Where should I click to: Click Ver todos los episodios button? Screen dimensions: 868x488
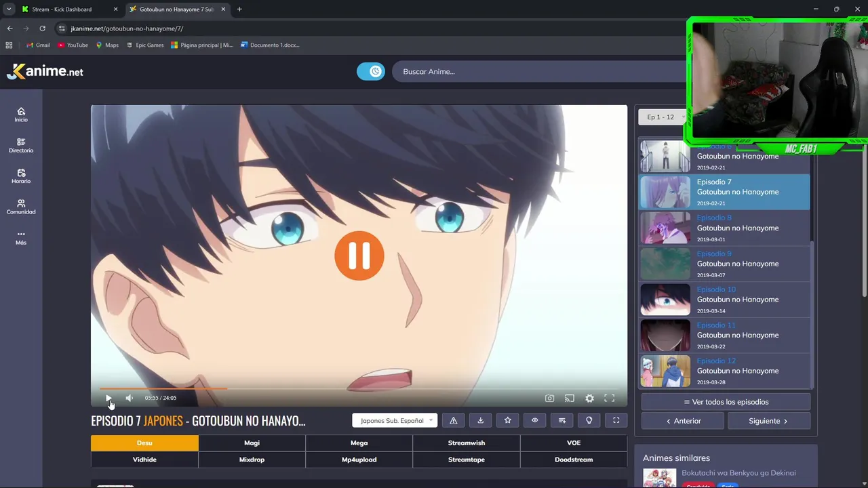coord(726,402)
